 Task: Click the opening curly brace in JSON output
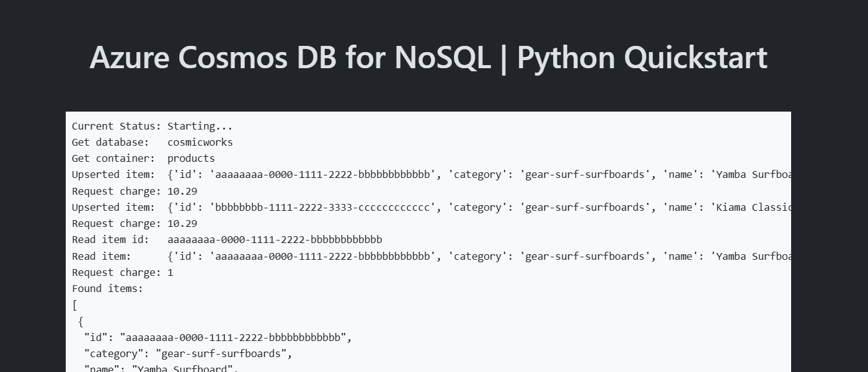(81, 321)
